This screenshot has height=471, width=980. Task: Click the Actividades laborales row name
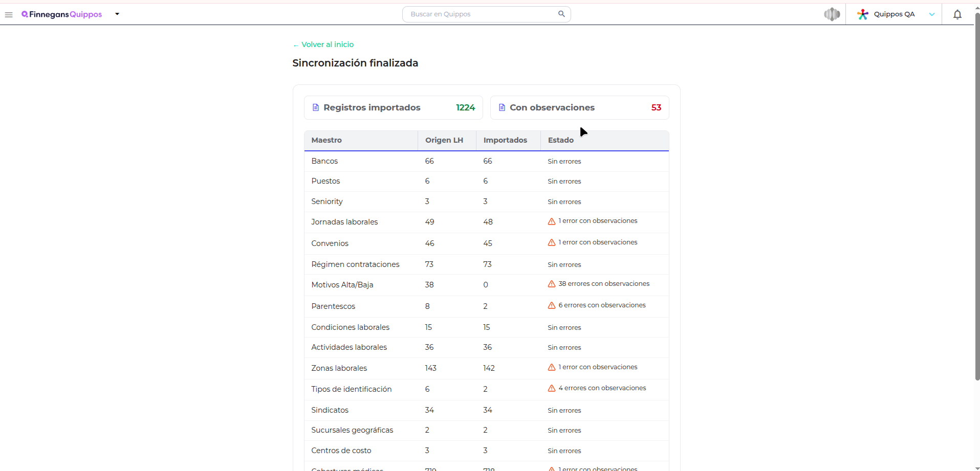(349, 347)
